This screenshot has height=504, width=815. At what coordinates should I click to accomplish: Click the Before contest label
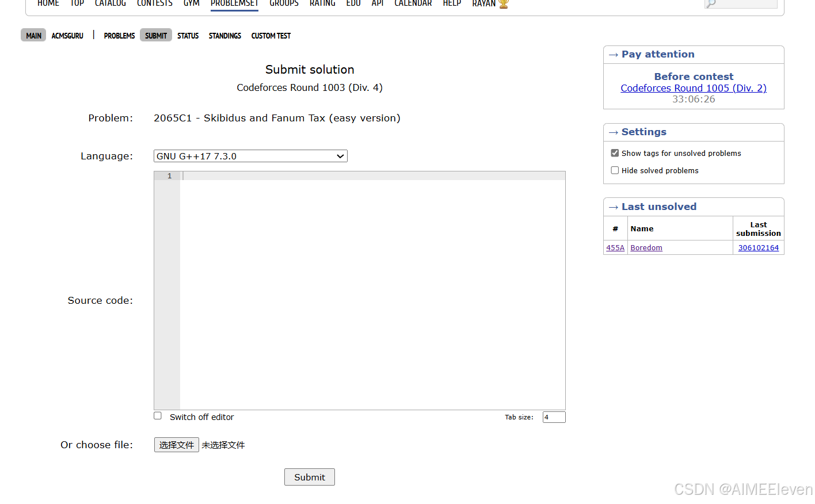694,77
